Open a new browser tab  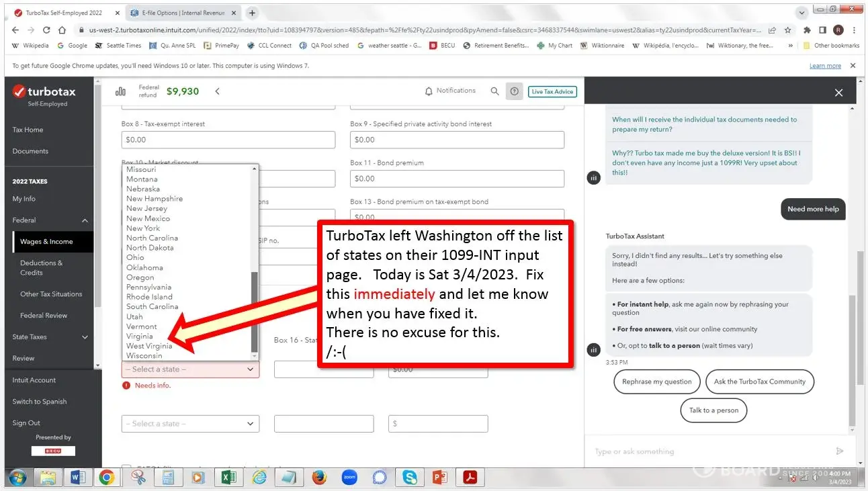pyautogui.click(x=252, y=13)
